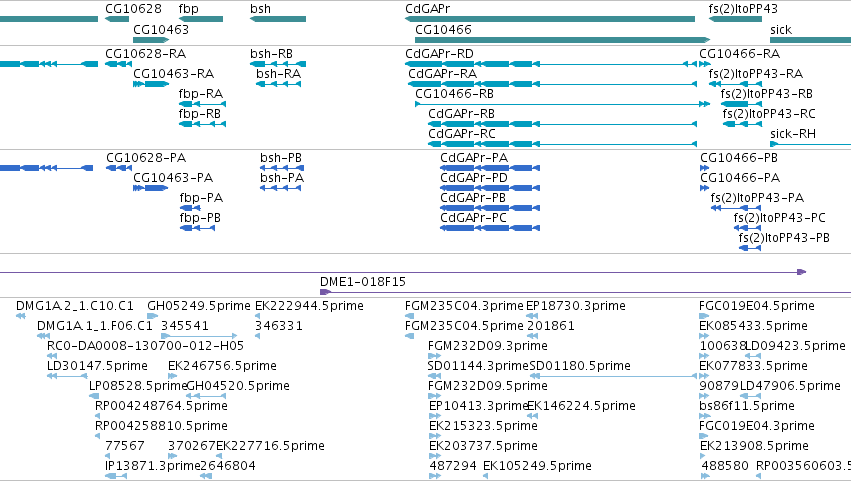Select the fs(2)ltoPP43-PA protein feature
The width and height of the screenshot is (851, 481).
pyautogui.click(x=736, y=208)
